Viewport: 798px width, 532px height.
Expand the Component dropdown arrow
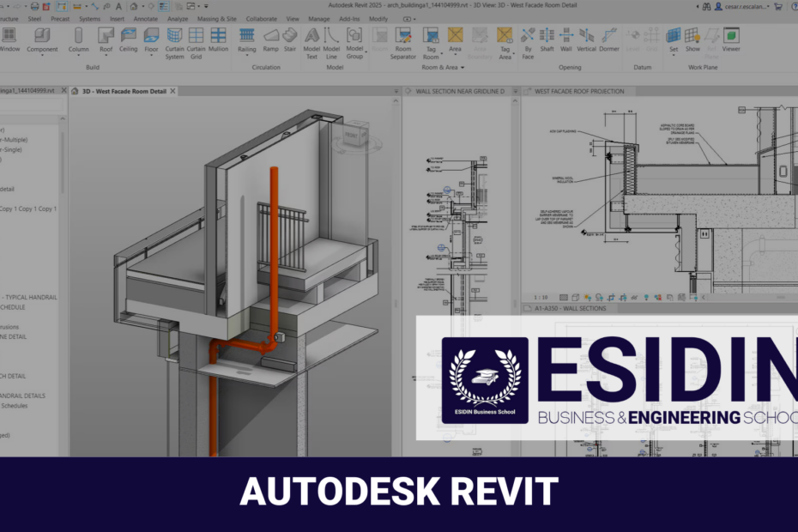pyautogui.click(x=42, y=57)
